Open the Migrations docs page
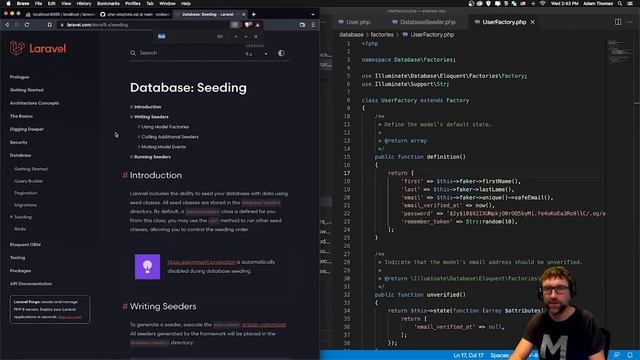Screen dimensions: 640x360 point(25,205)
